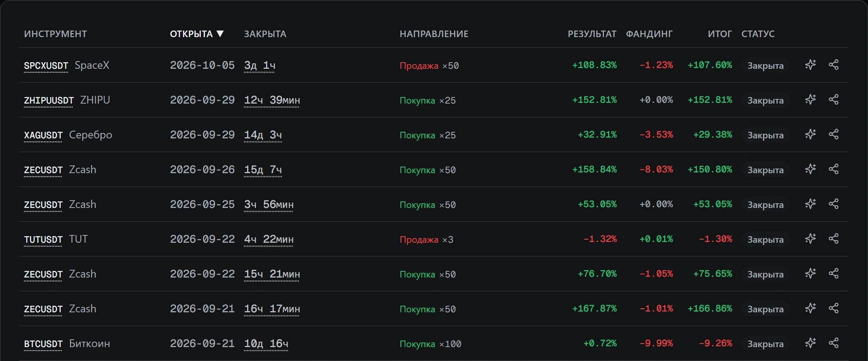The image size is (868, 361).
Task: Click the sparkle icon in the SPCXUSDT row
Action: coord(810,65)
